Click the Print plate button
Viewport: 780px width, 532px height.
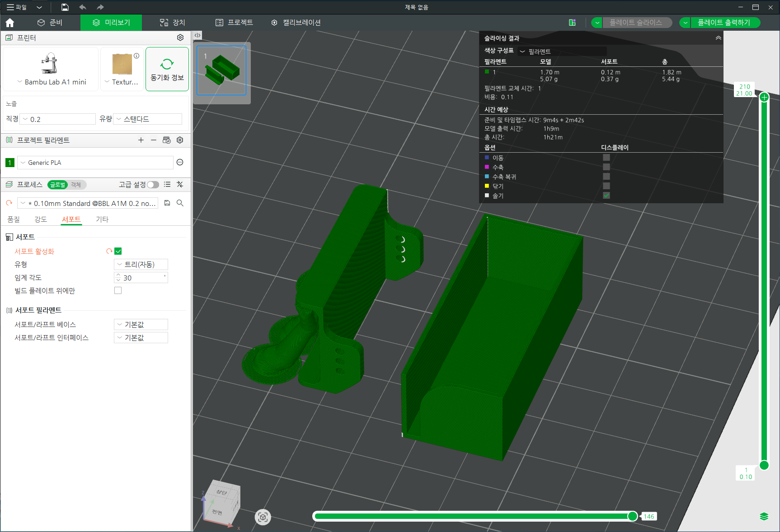click(x=725, y=23)
